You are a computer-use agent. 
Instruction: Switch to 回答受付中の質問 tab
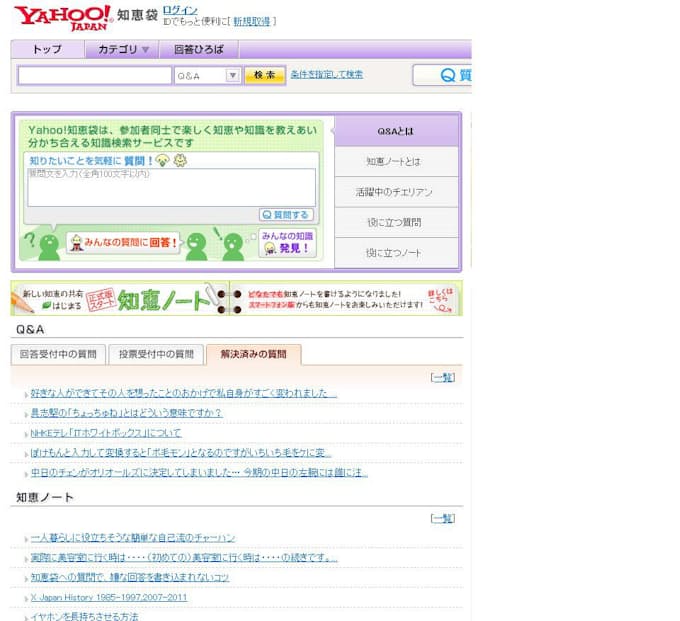pyautogui.click(x=58, y=354)
